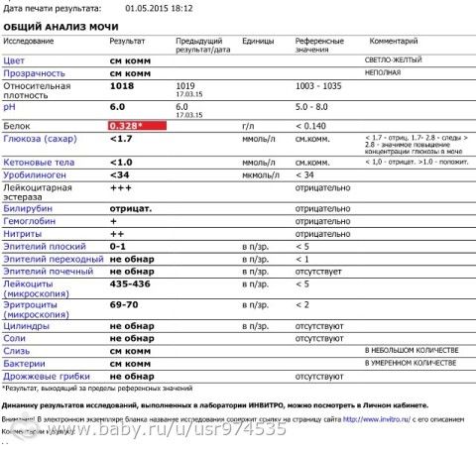Open the Уробилиноген link
The width and height of the screenshot is (476, 453).
[35, 175]
